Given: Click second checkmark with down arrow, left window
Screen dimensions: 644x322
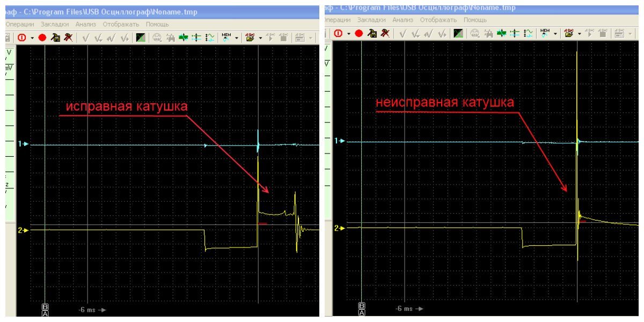Looking at the screenshot, I should [99, 38].
